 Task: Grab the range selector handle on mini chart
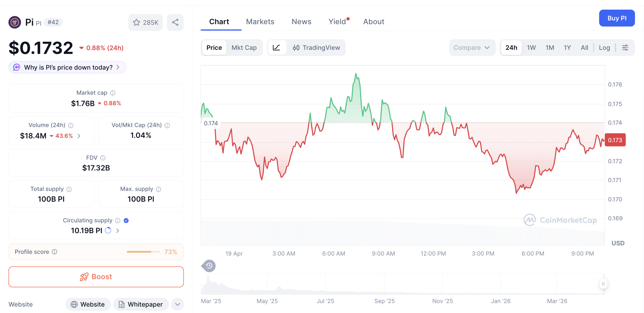pos(603,284)
